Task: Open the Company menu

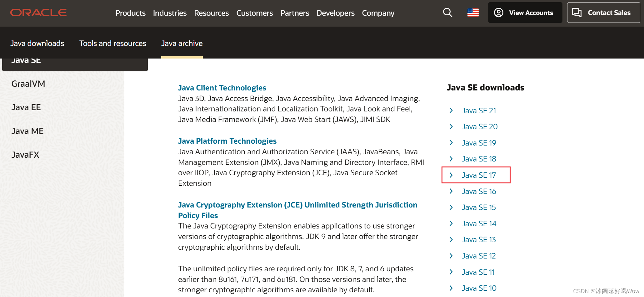Action: click(x=378, y=13)
